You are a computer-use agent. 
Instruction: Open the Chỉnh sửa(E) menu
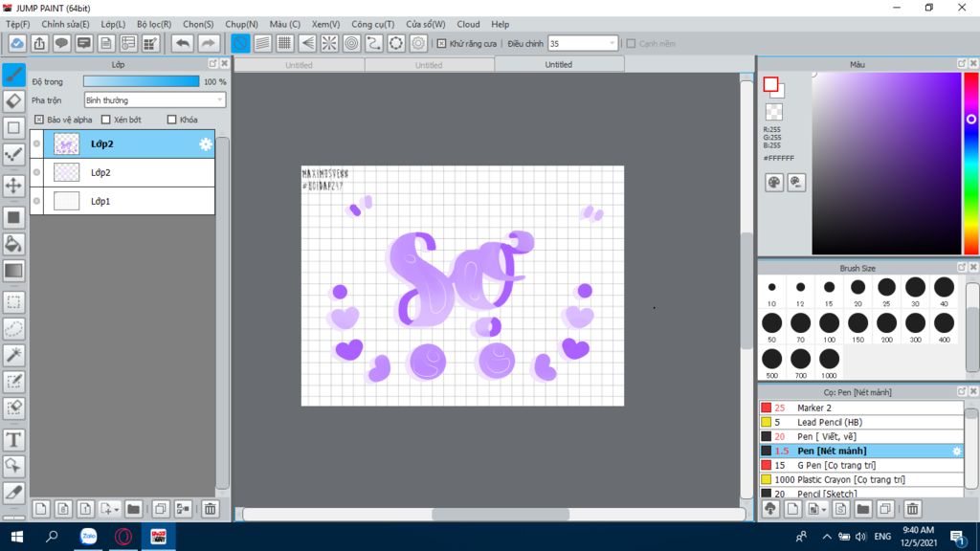pyautogui.click(x=66, y=24)
